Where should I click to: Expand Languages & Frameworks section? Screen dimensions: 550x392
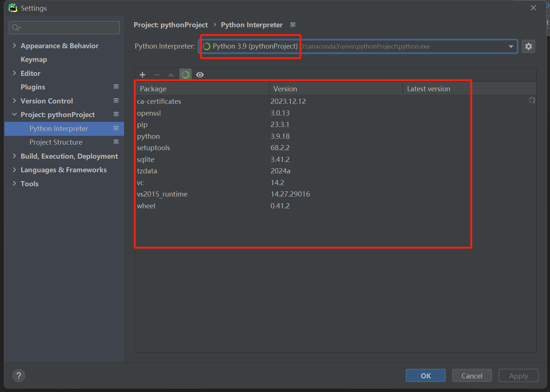point(14,170)
